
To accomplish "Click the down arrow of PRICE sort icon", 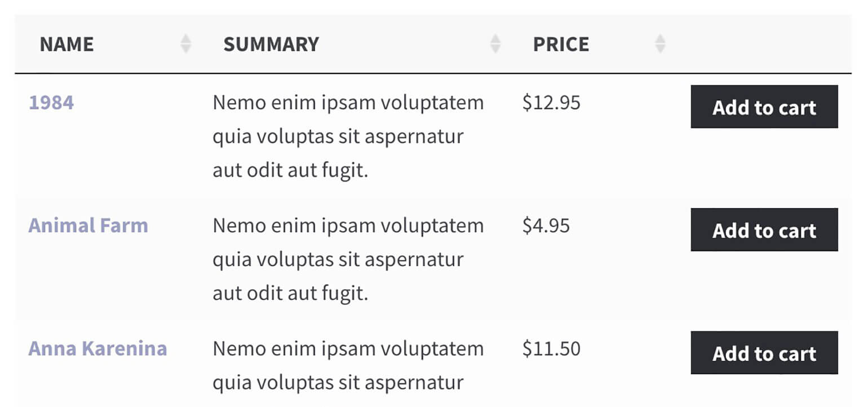I will pyautogui.click(x=660, y=50).
